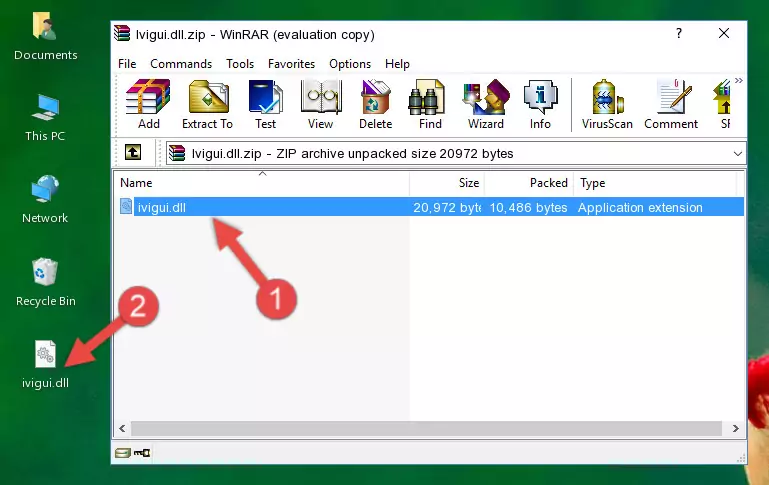Click the View toolbar icon
769x485 pixels.
pyautogui.click(x=321, y=104)
